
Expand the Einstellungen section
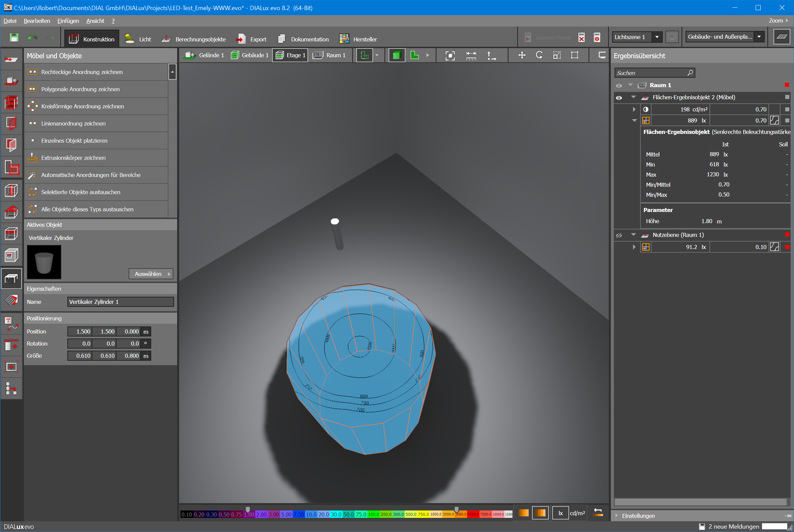point(638,516)
